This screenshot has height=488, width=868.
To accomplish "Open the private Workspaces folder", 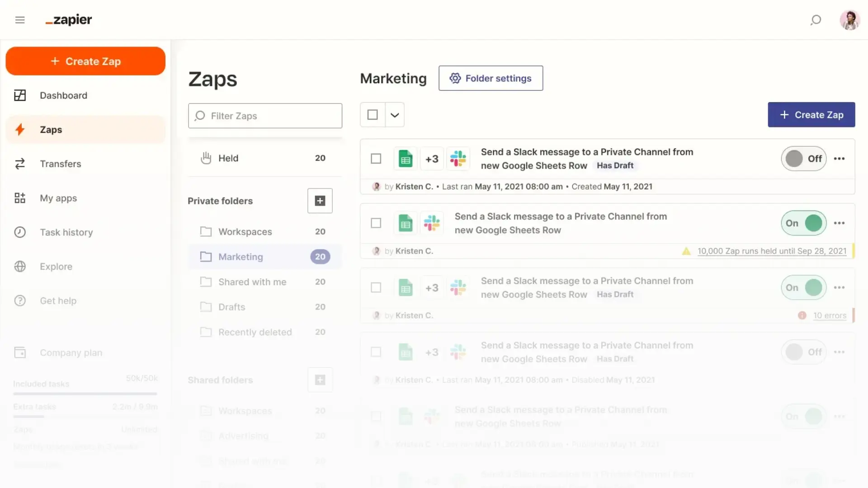I will point(265,231).
